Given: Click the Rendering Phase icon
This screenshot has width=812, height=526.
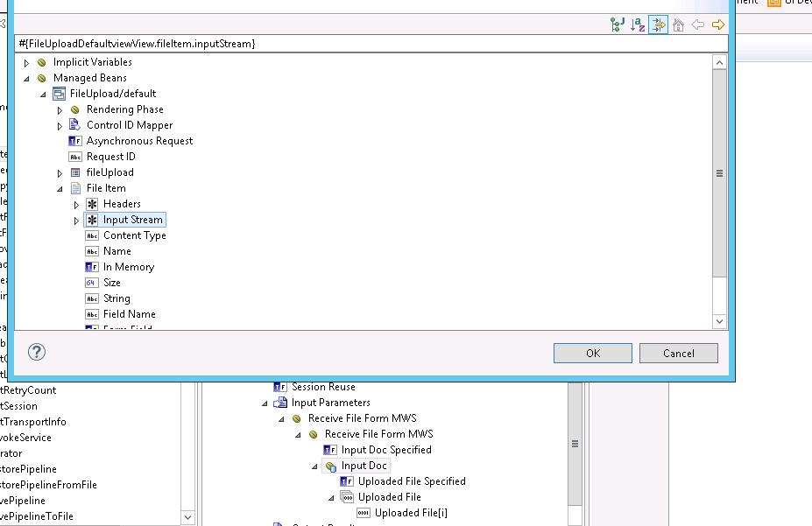Looking at the screenshot, I should 75,109.
